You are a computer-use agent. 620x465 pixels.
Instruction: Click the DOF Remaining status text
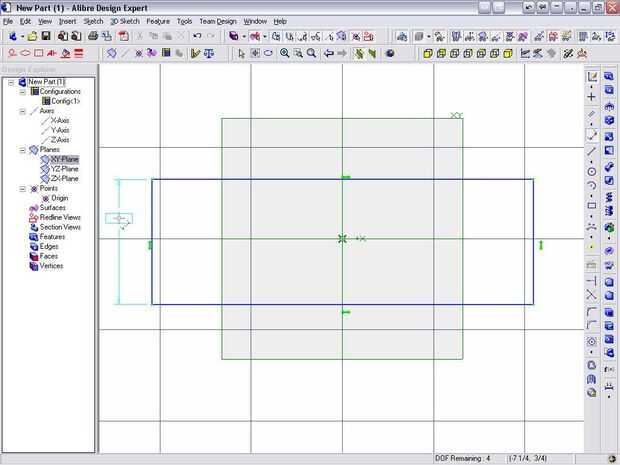pos(463,458)
